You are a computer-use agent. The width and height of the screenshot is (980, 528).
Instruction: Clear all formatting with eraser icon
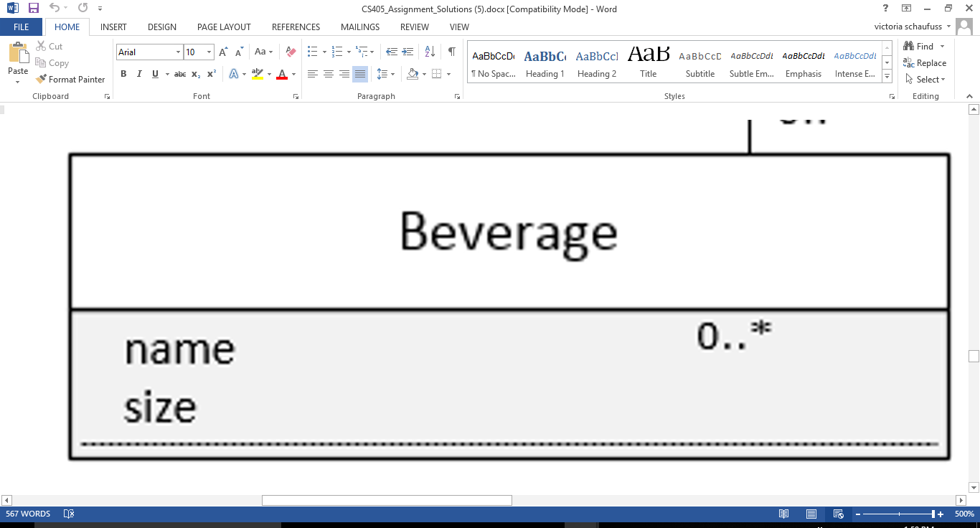click(x=291, y=52)
